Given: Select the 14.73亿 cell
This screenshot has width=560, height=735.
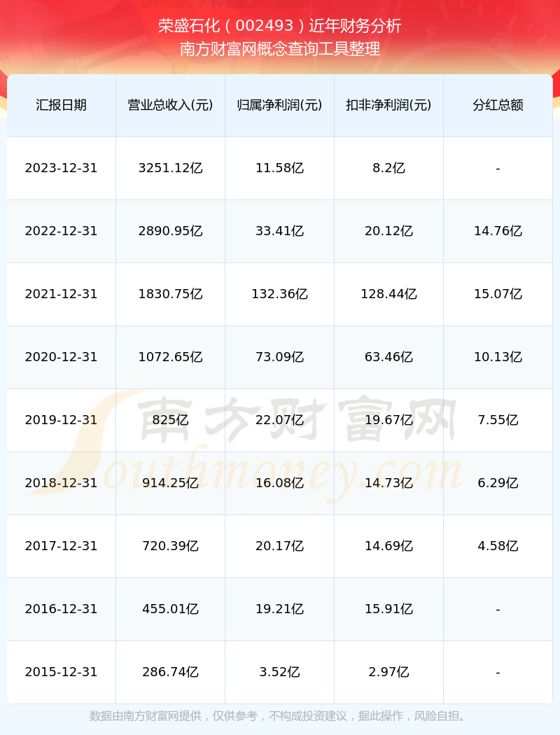Looking at the screenshot, I should 389,483.
